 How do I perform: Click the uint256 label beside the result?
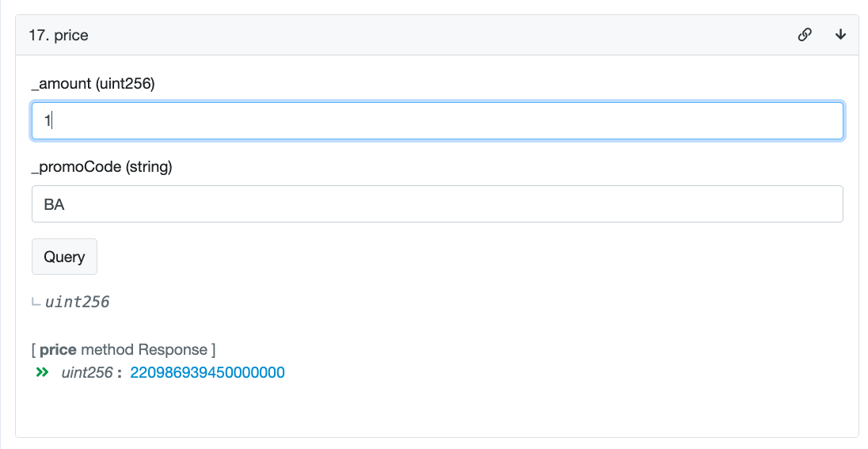87,372
